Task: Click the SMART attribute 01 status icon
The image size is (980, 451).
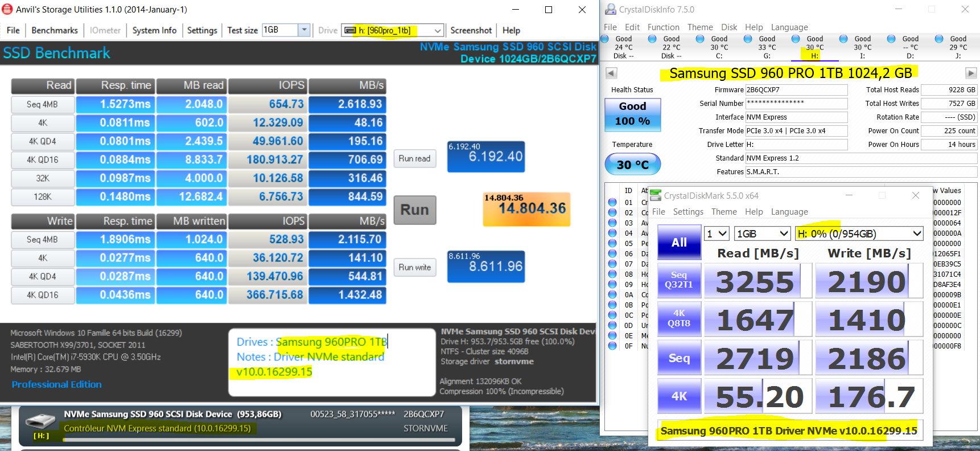Action: [612, 202]
